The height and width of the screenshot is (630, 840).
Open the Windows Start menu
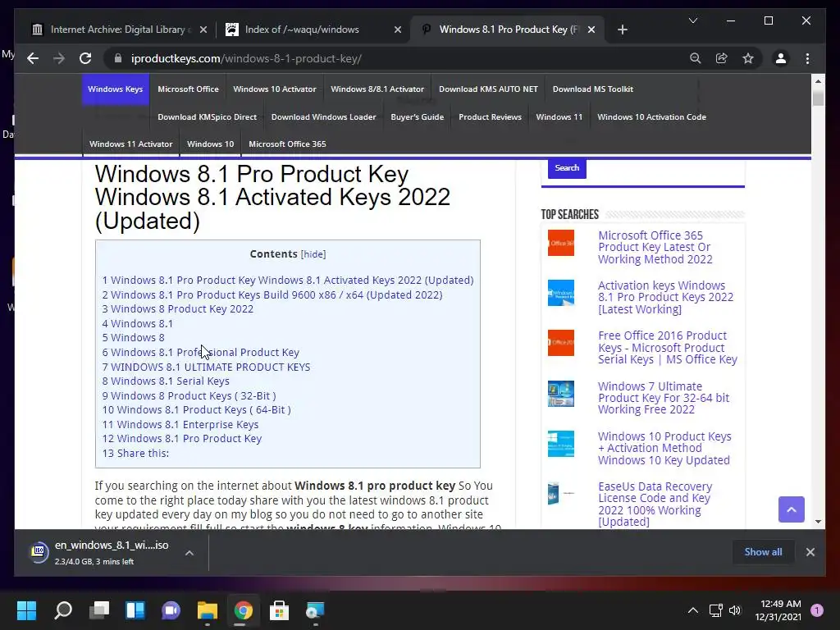pos(27,610)
